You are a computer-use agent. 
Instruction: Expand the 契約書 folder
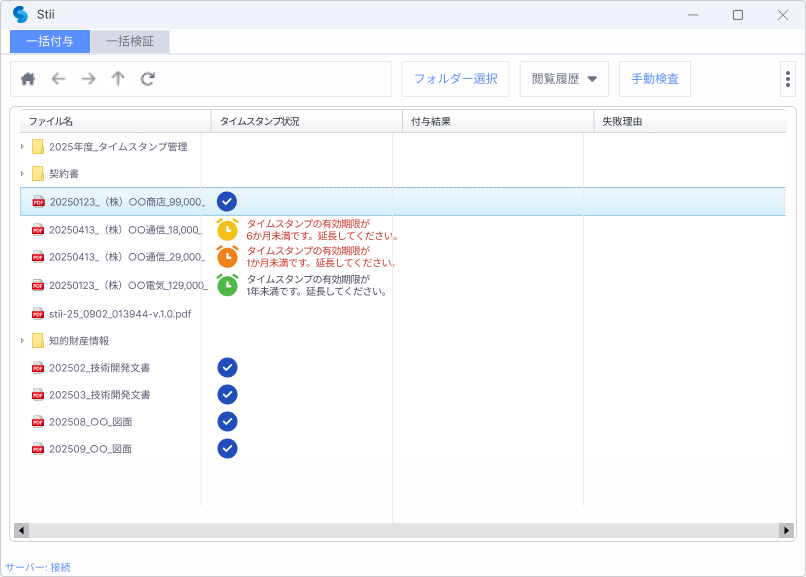(22, 174)
